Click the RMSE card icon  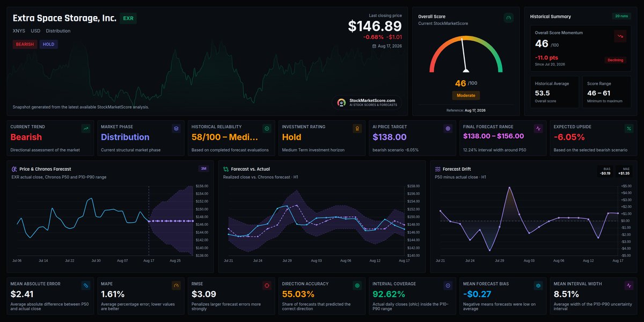[x=267, y=286]
